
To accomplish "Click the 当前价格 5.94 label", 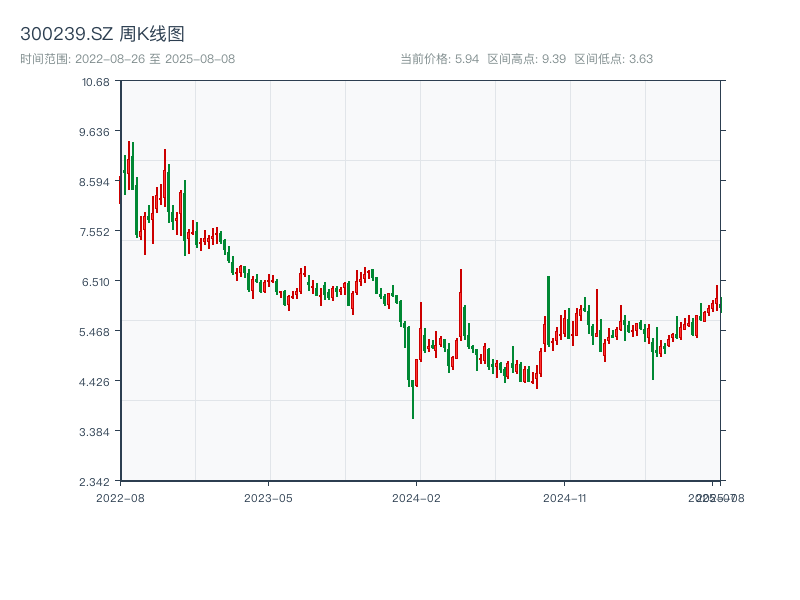I will [x=440, y=59].
